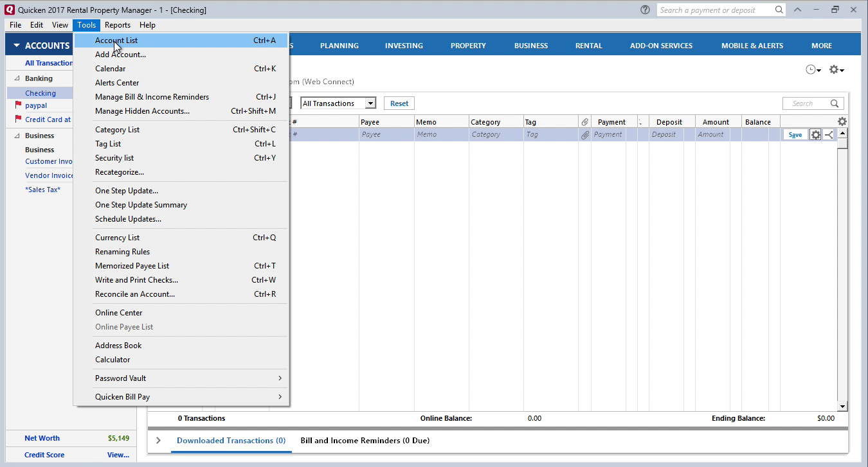Open the Tools menu
The height and width of the screenshot is (467, 868).
(86, 25)
